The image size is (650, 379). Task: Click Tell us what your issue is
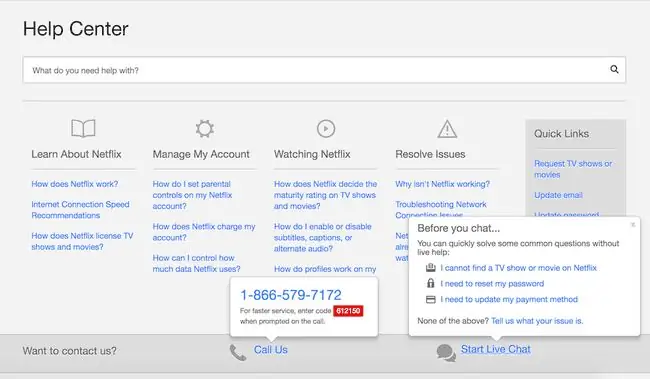click(x=537, y=321)
